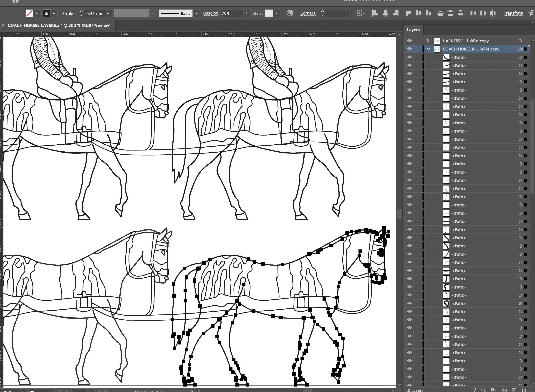Image resolution: width=535 pixels, height=392 pixels.
Task: Open the Basic brush definition dropdown
Action: point(196,13)
